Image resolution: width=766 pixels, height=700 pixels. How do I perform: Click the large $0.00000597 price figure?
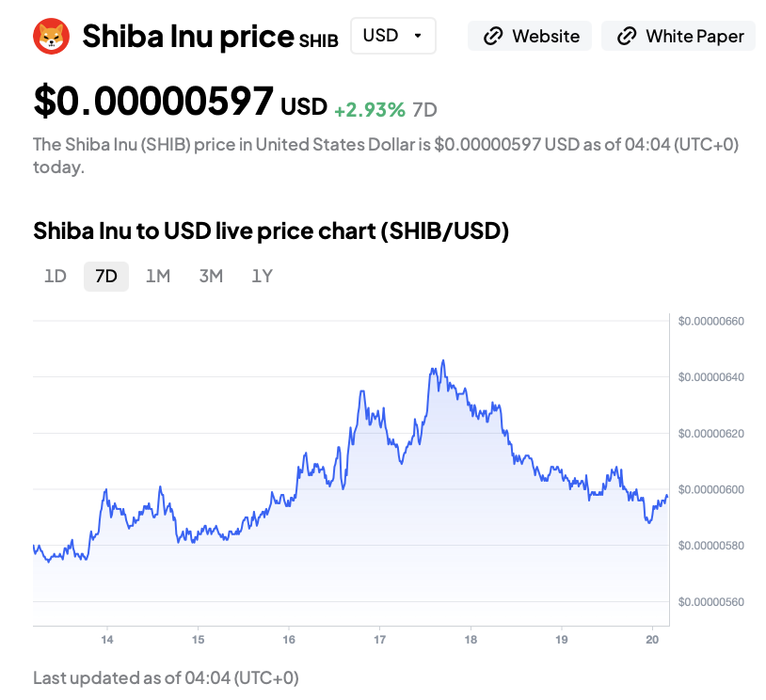(153, 102)
